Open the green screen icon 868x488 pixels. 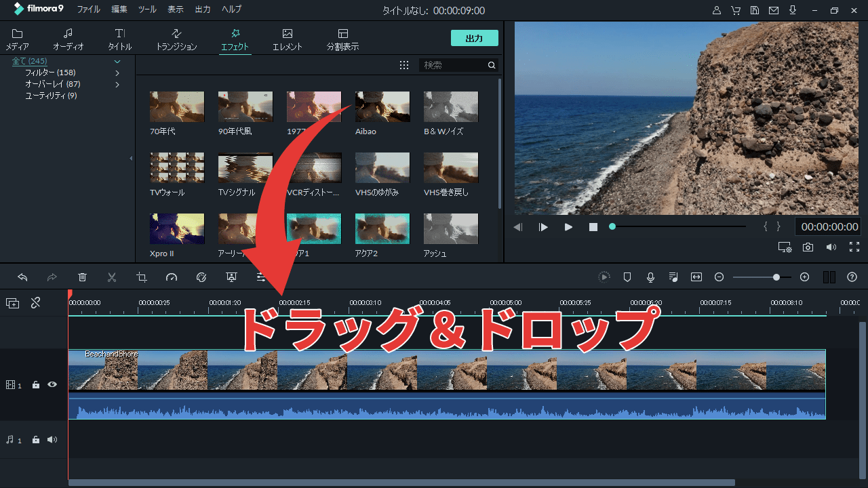click(231, 277)
